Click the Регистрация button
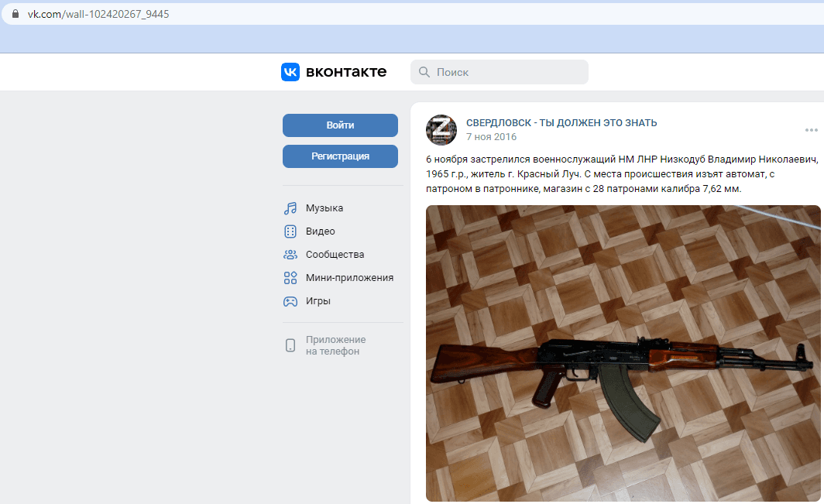 [x=340, y=156]
